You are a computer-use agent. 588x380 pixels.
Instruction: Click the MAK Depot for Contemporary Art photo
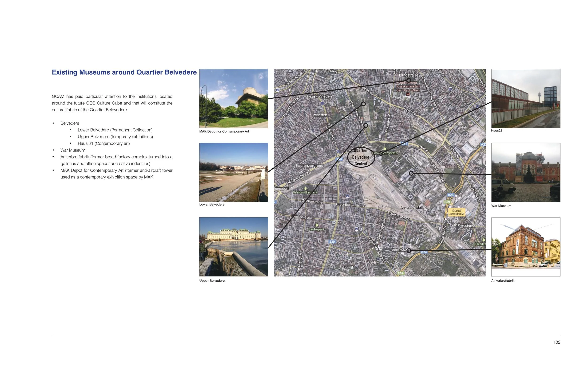coord(234,98)
